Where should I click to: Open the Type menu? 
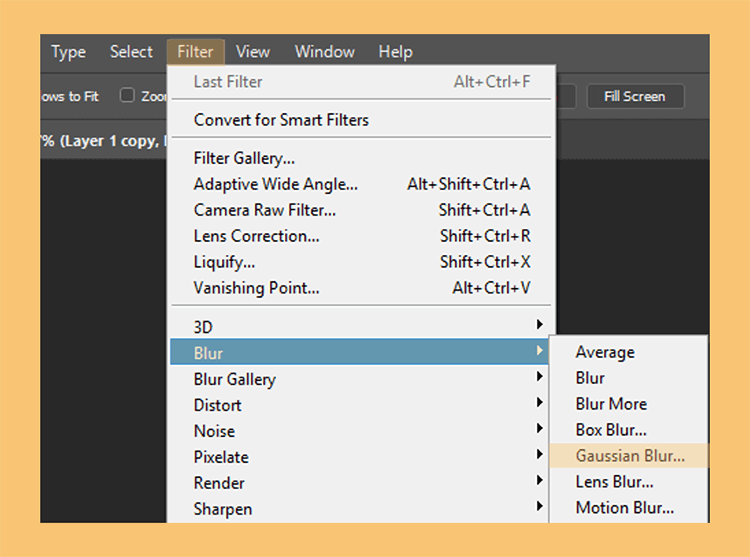pos(68,52)
